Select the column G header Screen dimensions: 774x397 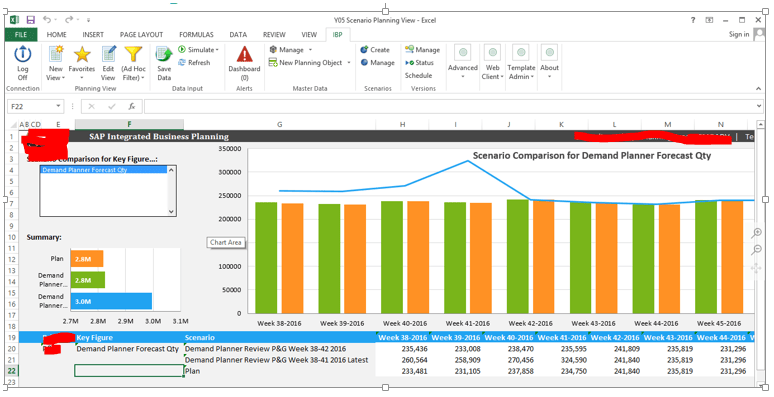point(279,124)
